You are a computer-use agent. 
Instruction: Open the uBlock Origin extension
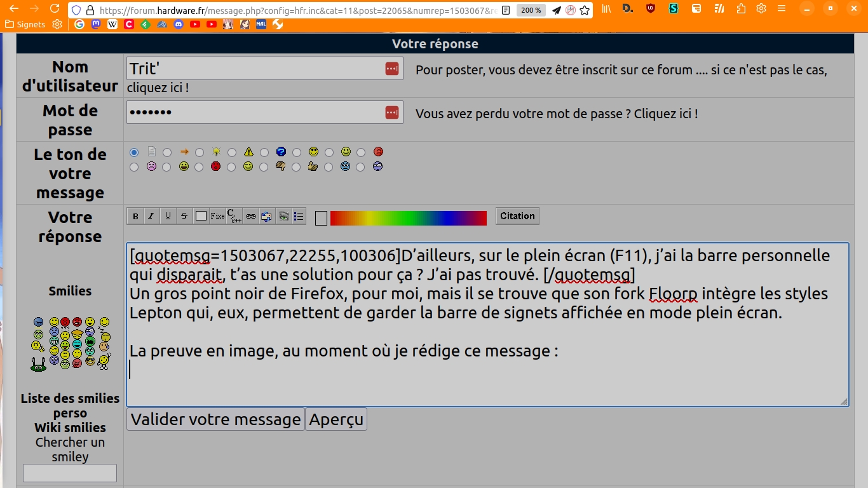[x=650, y=10]
